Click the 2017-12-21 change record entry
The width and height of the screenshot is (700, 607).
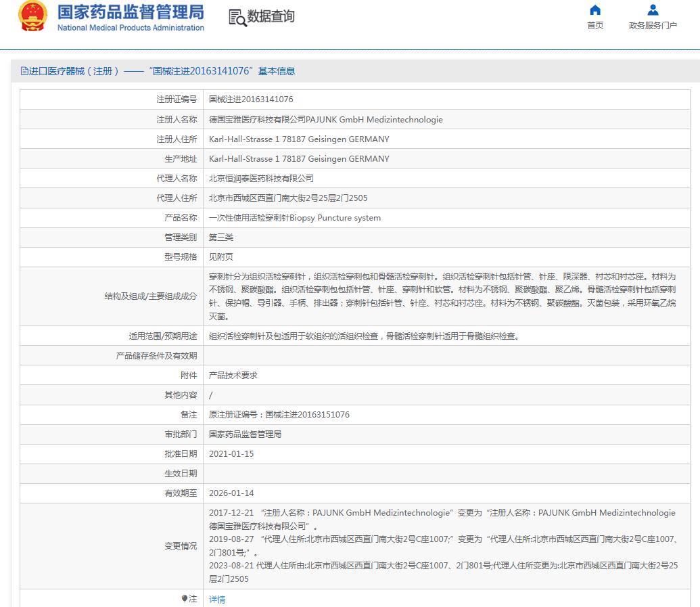(x=442, y=519)
